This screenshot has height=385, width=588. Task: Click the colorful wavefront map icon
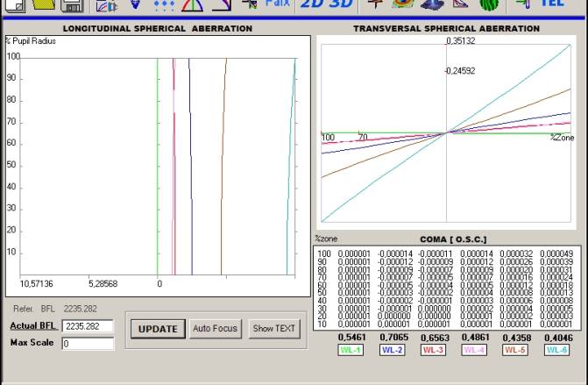tap(403, 4)
